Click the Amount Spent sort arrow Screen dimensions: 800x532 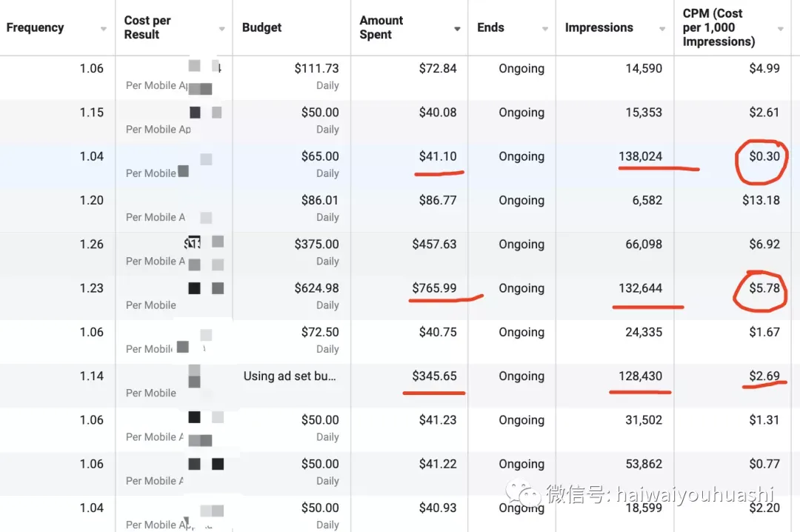click(x=457, y=29)
